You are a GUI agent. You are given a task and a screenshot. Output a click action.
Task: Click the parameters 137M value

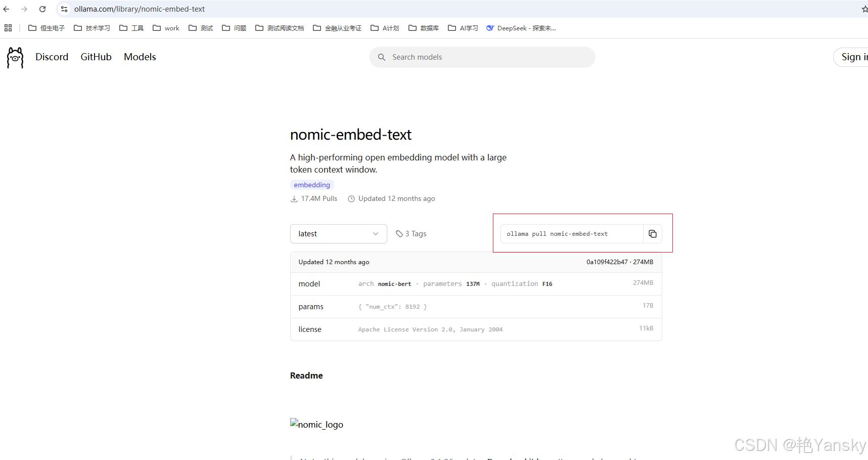[x=473, y=284]
